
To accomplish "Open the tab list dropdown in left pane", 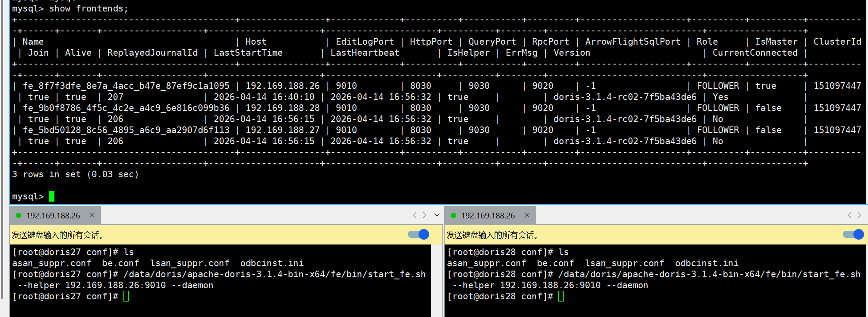I will pos(437,215).
